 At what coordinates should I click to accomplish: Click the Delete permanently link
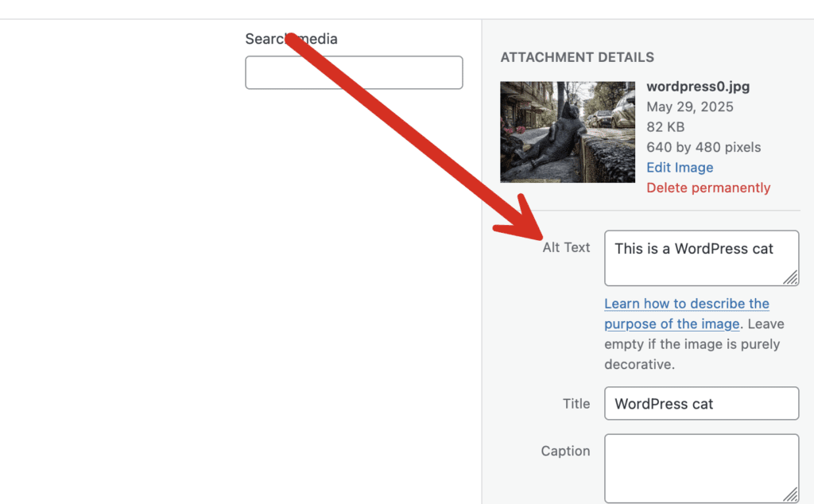point(708,188)
